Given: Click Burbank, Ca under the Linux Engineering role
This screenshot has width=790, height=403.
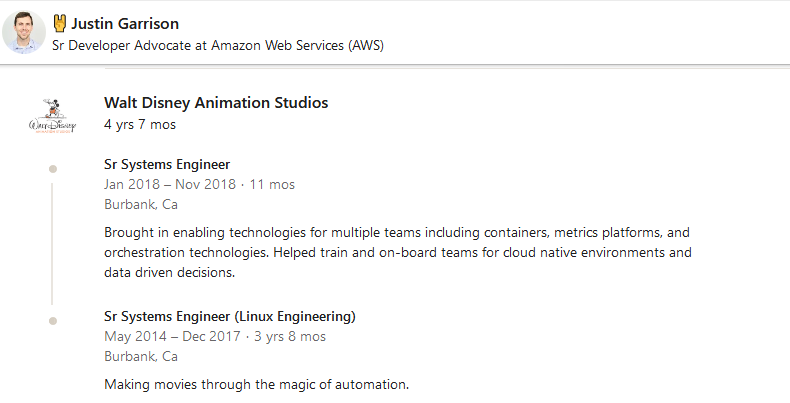Looking at the screenshot, I should coord(141,356).
